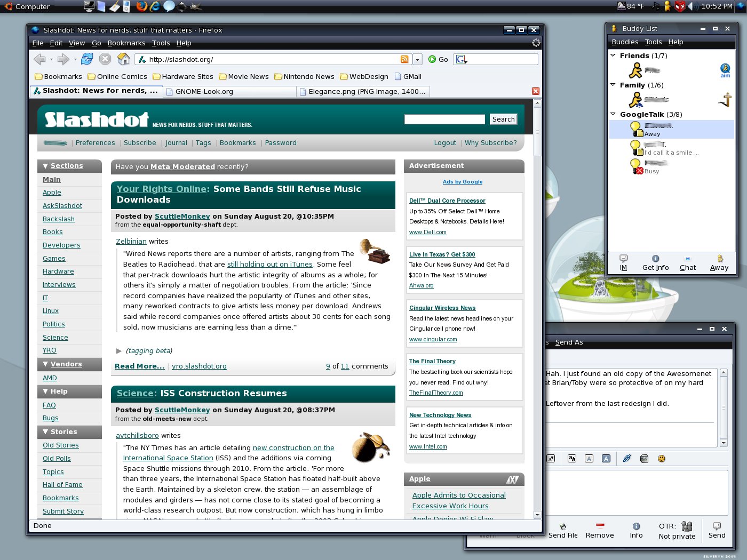Click the Chat button in Buddy List

[x=688, y=263]
